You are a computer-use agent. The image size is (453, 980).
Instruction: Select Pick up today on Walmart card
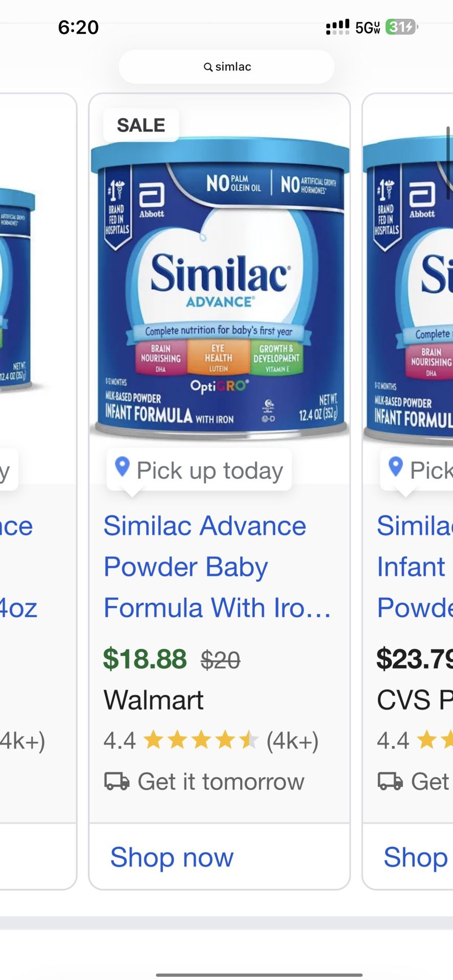click(209, 470)
